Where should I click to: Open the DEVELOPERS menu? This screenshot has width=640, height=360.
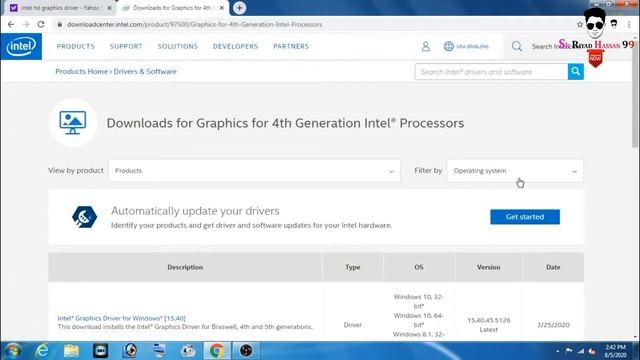[x=236, y=47]
